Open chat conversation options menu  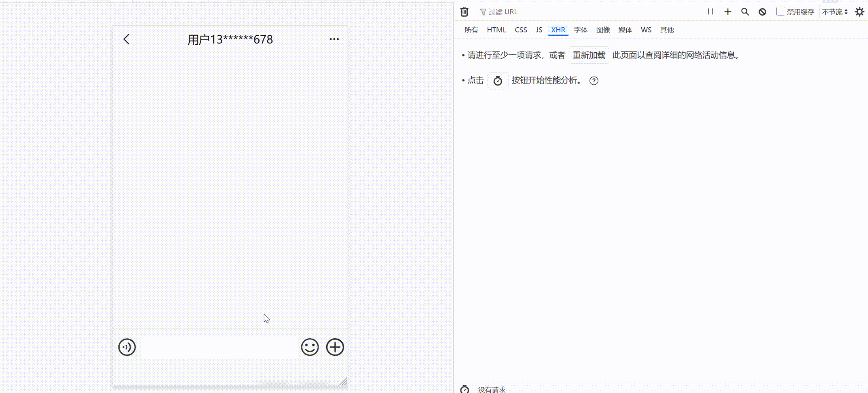tap(334, 38)
